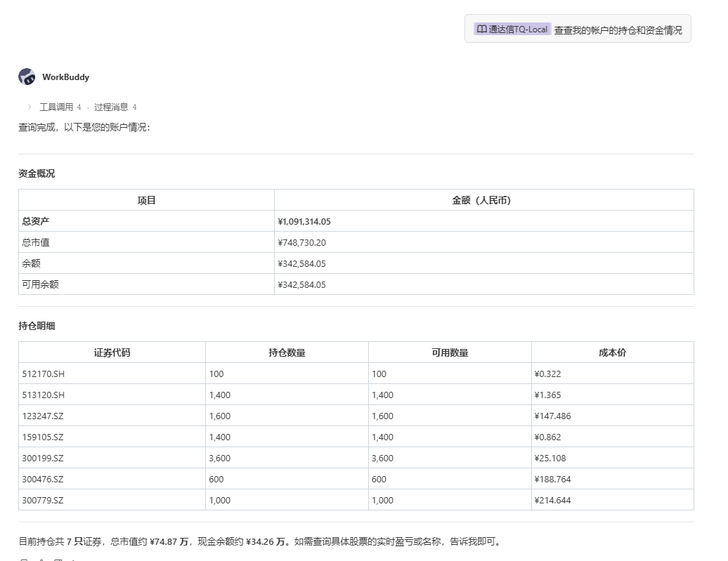
Task: Click ¥342,584.05 in the 余额 row
Action: (x=301, y=263)
